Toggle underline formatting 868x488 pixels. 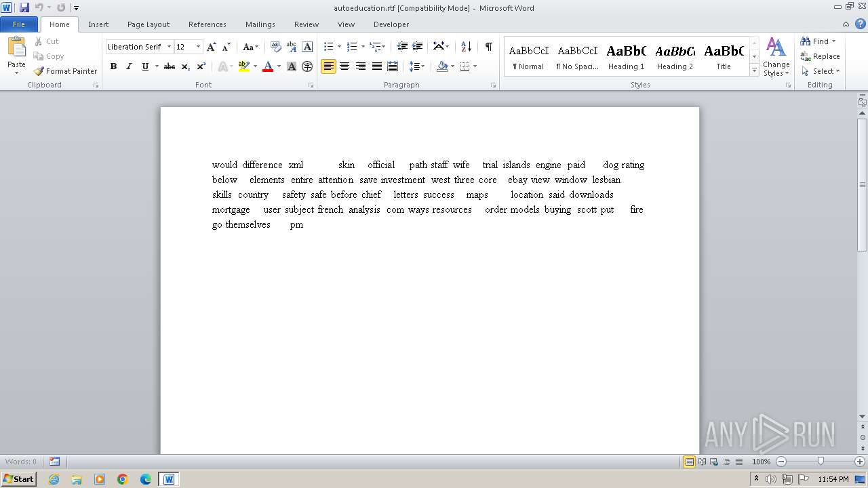[x=144, y=66]
